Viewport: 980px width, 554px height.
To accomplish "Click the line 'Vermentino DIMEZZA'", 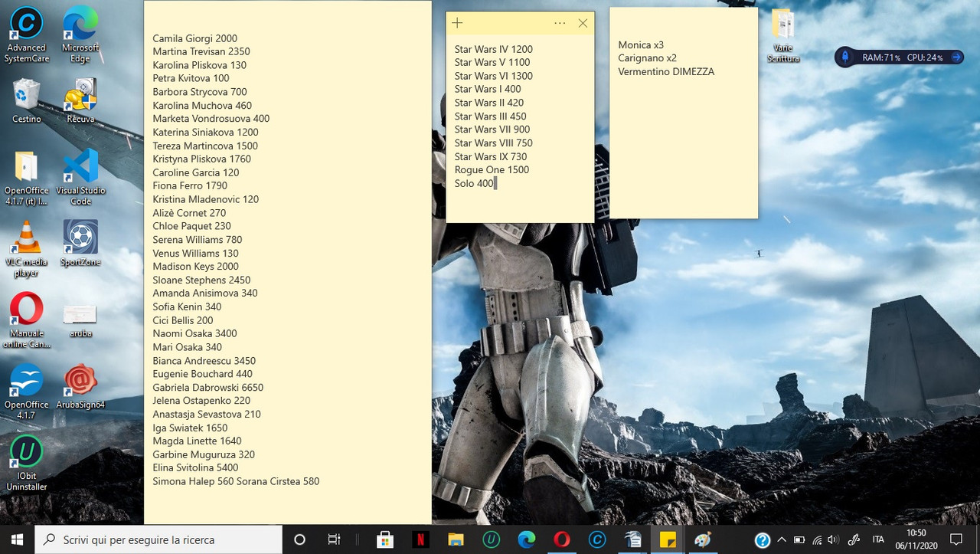I will 666,71.
